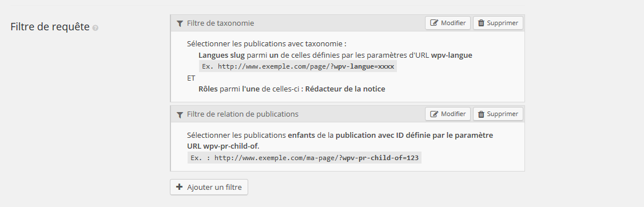
Task: Click the wpv-langue example URL code
Action: point(298,66)
